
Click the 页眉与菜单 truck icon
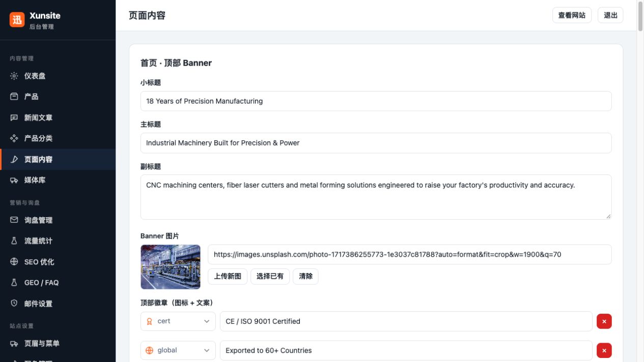[14, 344]
